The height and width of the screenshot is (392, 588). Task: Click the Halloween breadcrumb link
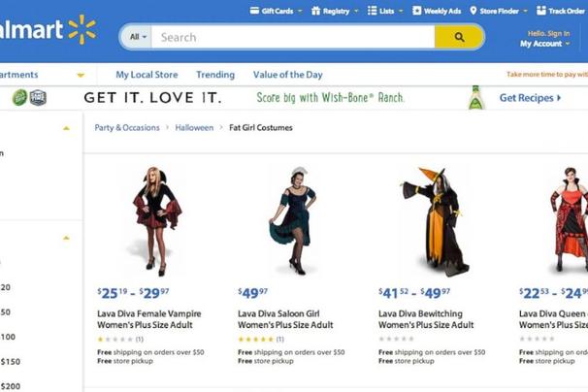pos(194,127)
